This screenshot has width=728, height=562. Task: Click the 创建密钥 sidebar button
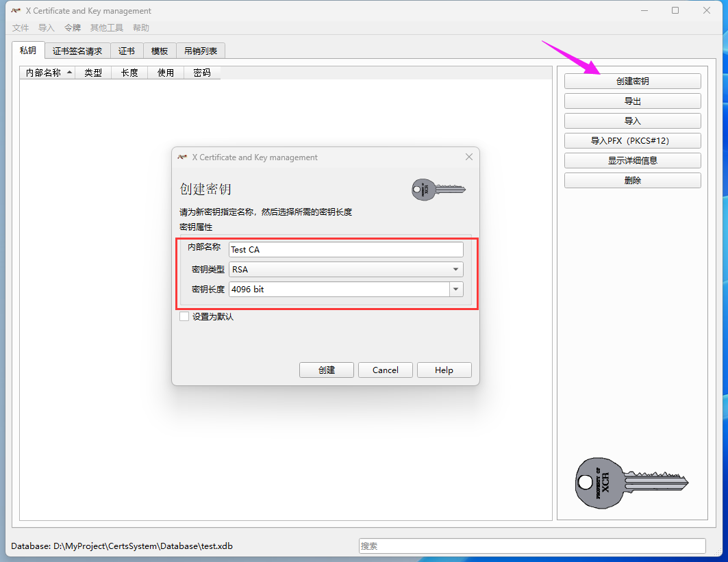(632, 81)
